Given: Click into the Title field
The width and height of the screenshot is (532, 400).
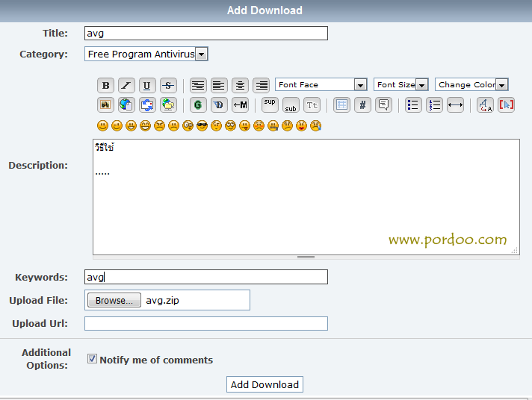Looking at the screenshot, I should click(206, 34).
